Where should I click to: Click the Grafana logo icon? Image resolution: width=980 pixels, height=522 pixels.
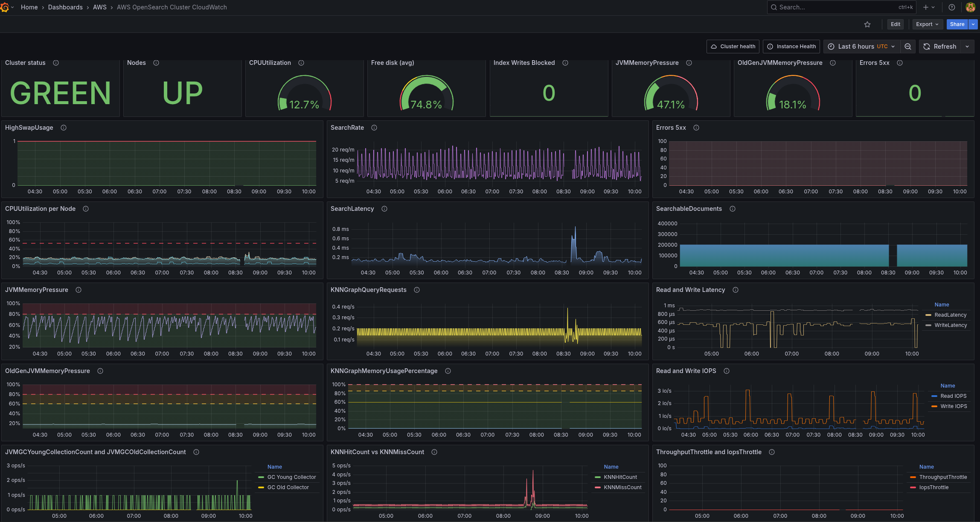click(5, 7)
